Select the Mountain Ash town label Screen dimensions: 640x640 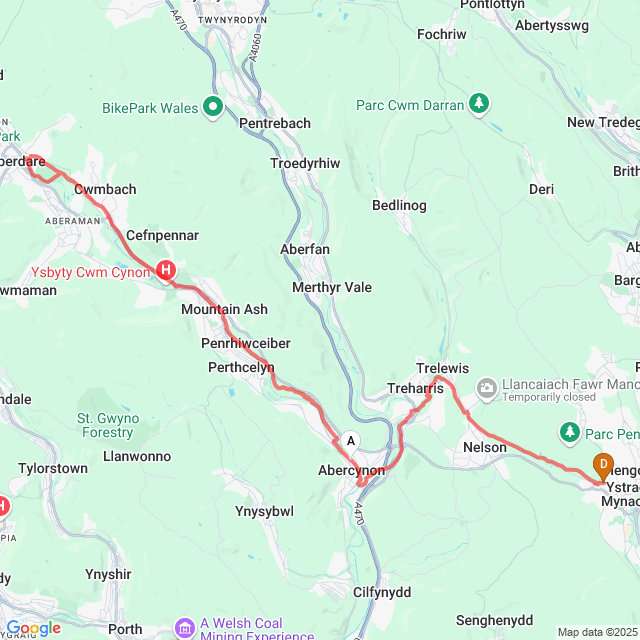click(x=224, y=309)
